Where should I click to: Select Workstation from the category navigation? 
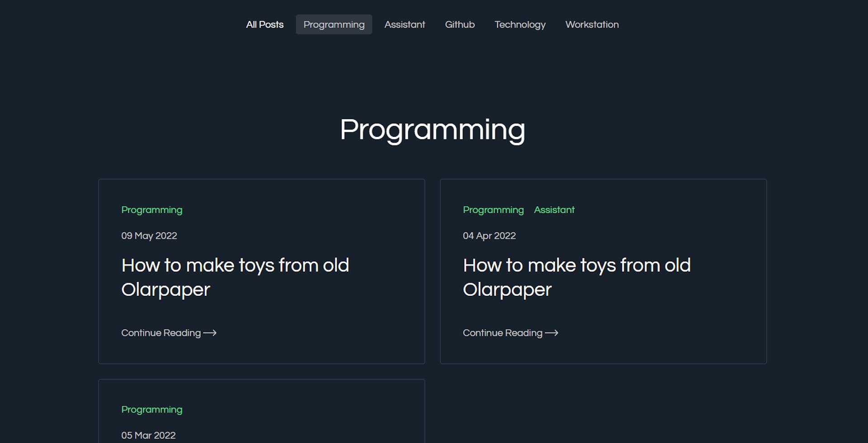(592, 25)
